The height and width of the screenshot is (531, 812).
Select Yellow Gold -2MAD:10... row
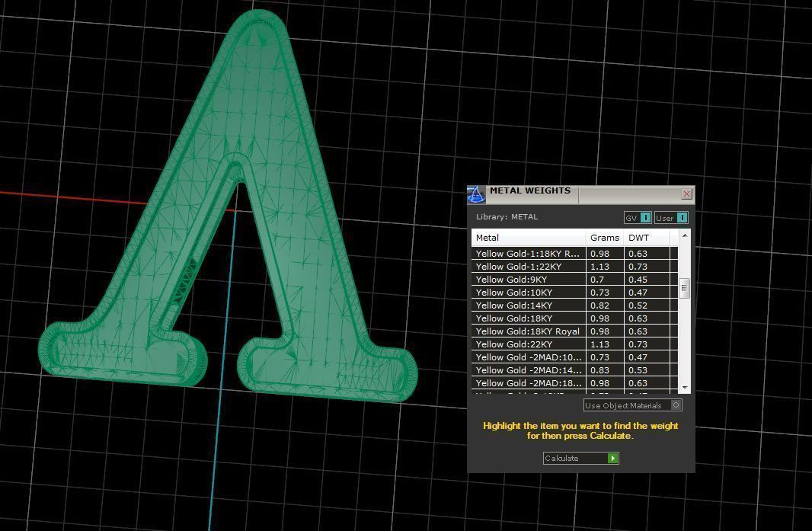click(574, 357)
